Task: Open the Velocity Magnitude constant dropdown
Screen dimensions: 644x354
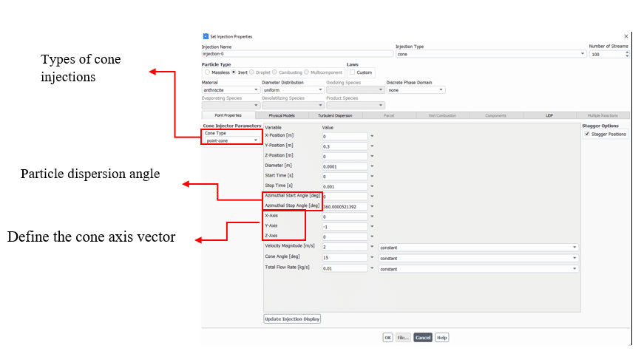Action: click(x=478, y=247)
